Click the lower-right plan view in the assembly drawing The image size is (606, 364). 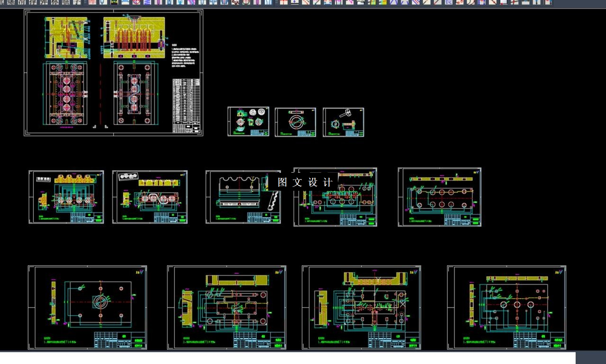pyautogui.click(x=136, y=93)
